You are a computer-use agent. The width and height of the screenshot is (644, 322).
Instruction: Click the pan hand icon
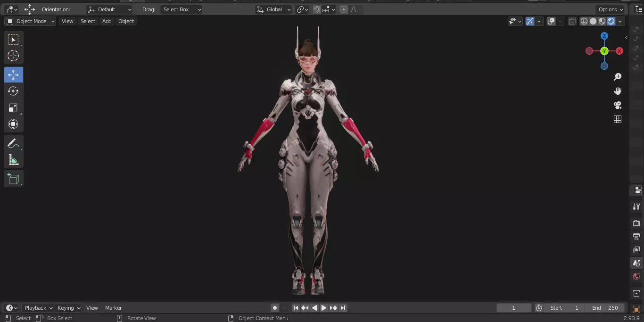(618, 91)
